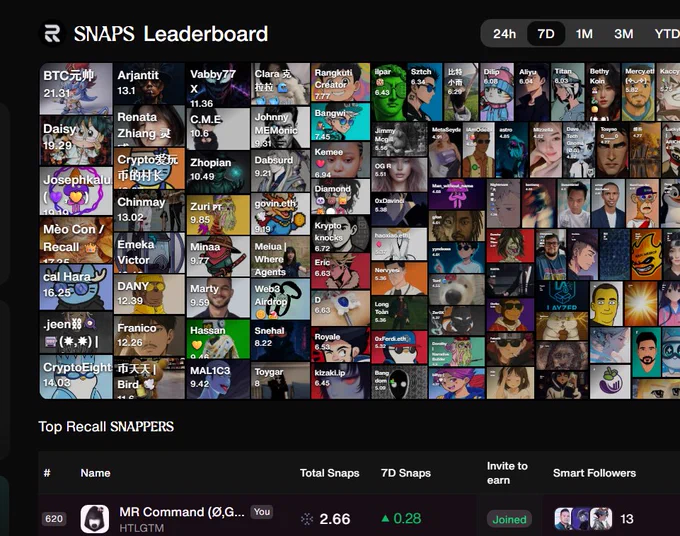This screenshot has width=680, height=536.
Task: Open the Franico tile with 12.26
Action: 149,335
